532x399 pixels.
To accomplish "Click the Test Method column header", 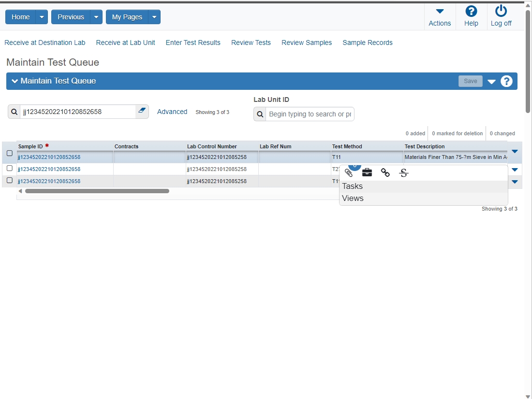I will tap(368, 146).
